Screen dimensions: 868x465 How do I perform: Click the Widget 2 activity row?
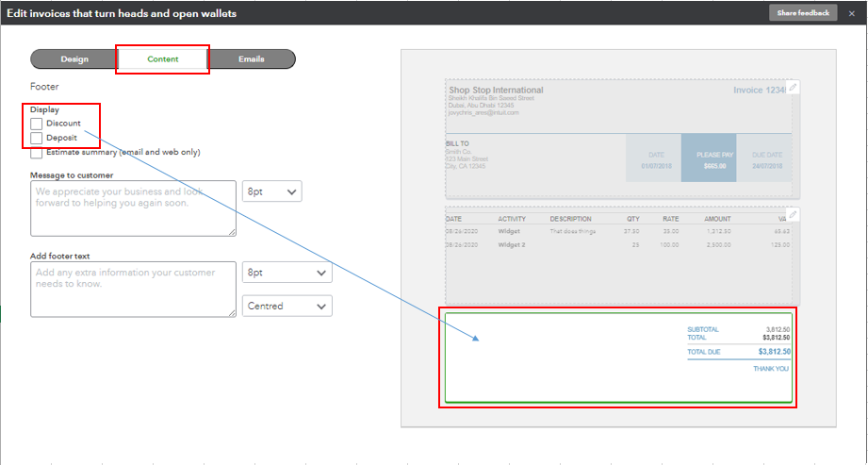(x=618, y=244)
